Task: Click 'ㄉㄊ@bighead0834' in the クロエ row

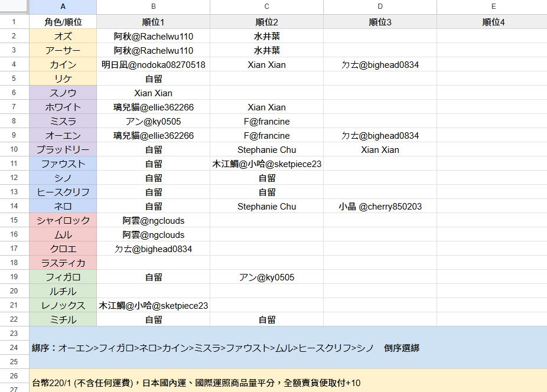Action: 153,249
